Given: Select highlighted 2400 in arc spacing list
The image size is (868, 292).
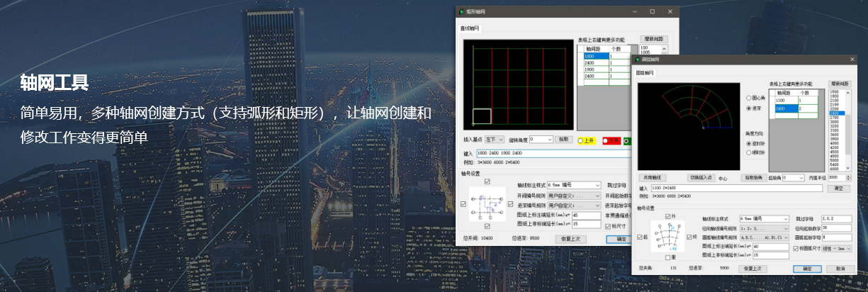Looking at the screenshot, I should [x=837, y=113].
